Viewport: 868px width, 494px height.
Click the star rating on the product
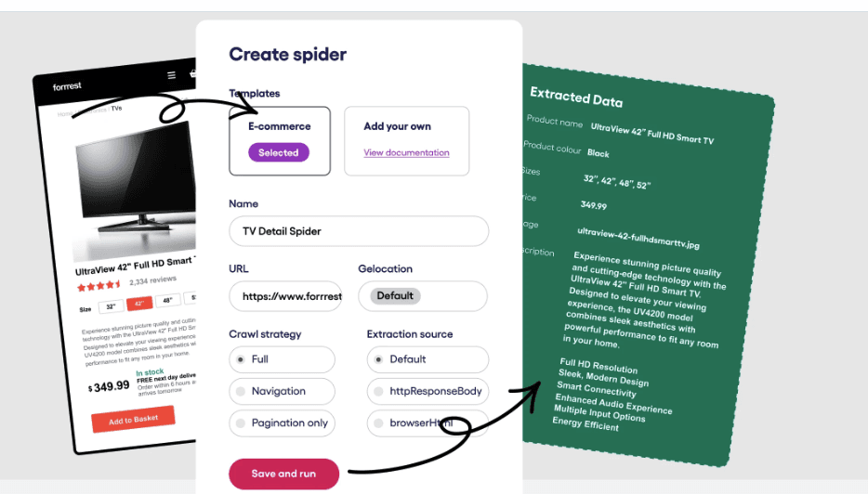(x=99, y=285)
